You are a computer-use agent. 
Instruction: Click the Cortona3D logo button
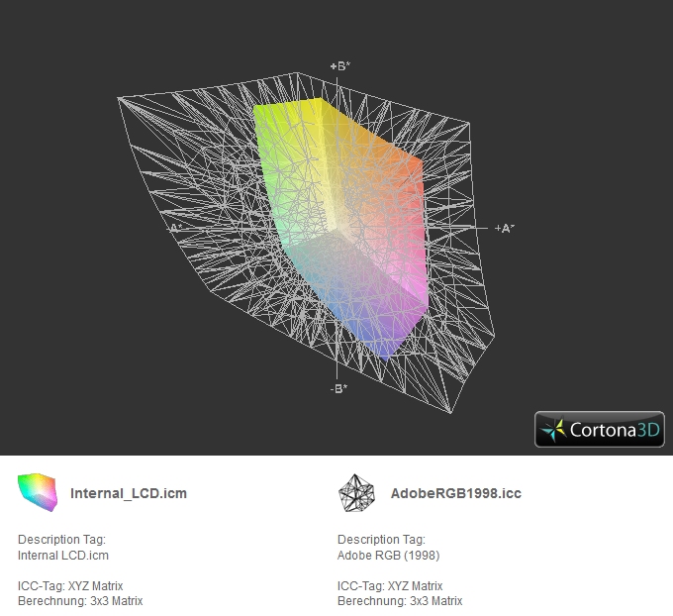coord(599,429)
